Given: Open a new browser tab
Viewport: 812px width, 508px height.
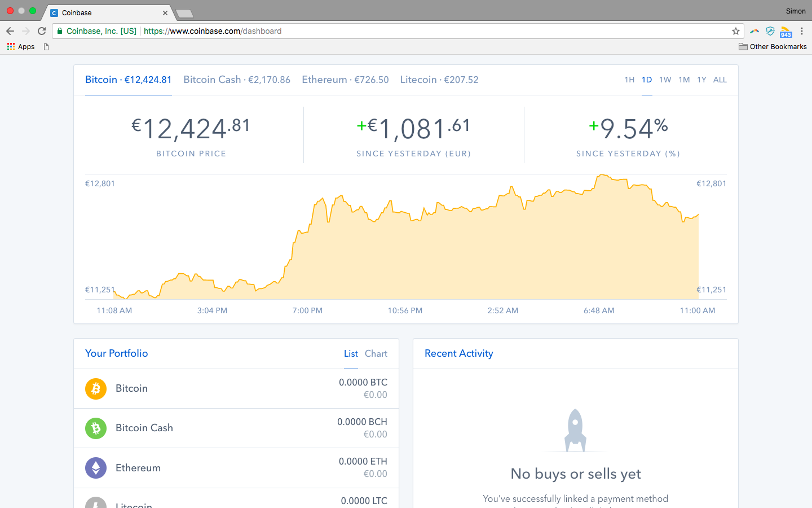Looking at the screenshot, I should click(x=184, y=13).
